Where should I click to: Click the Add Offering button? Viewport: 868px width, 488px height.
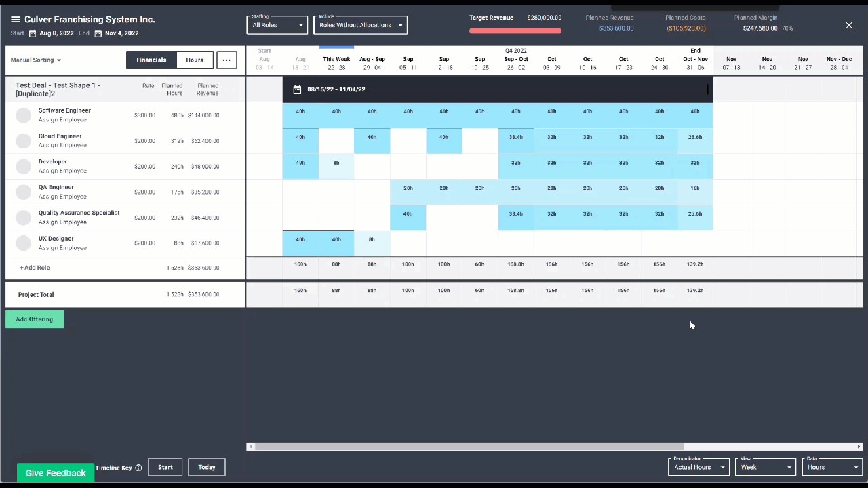point(35,319)
